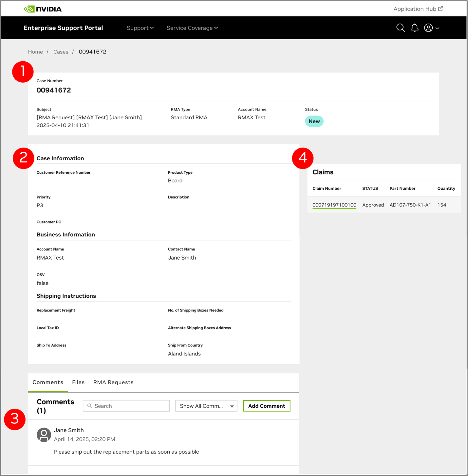Image resolution: width=468 pixels, height=476 pixels.
Task: Click the Enterprise Support Portal title
Action: (63, 28)
